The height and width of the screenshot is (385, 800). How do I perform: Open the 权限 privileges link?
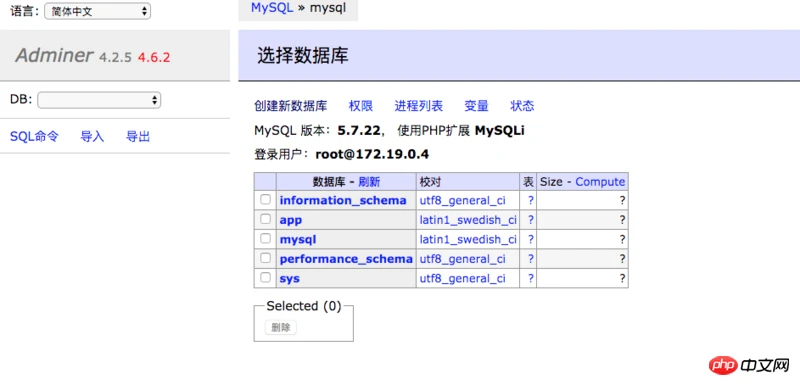pyautogui.click(x=361, y=106)
